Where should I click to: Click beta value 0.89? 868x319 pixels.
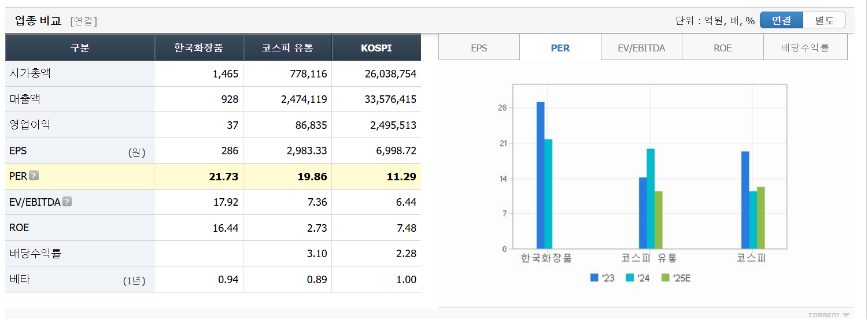point(317,280)
